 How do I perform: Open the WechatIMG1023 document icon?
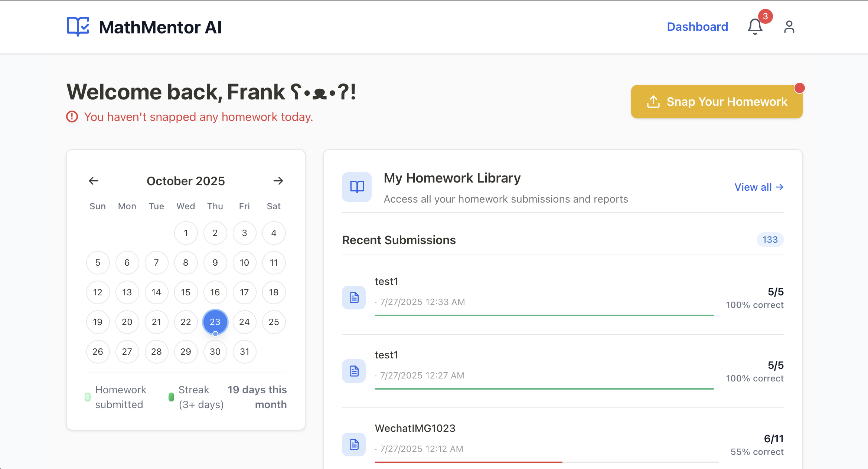point(353,445)
